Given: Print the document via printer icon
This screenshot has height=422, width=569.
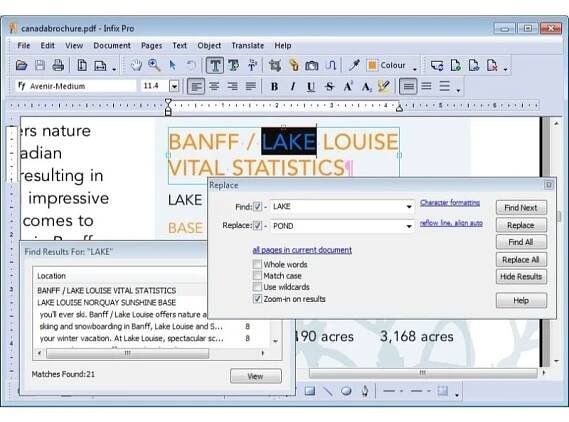Looking at the screenshot, I should tap(58, 66).
